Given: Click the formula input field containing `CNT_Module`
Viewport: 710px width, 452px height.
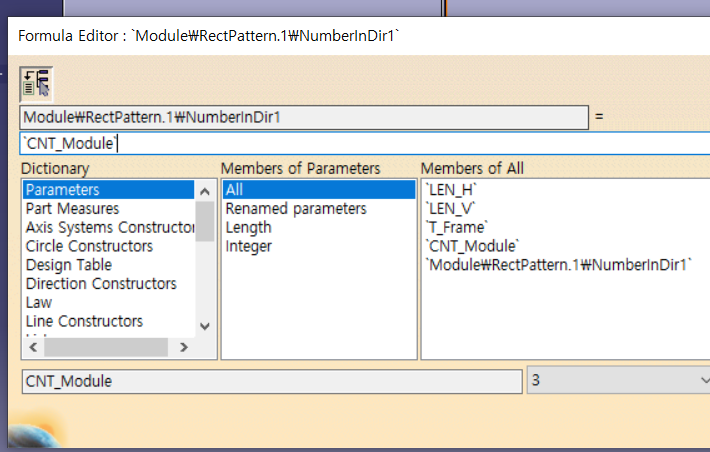Looking at the screenshot, I should 365,144.
